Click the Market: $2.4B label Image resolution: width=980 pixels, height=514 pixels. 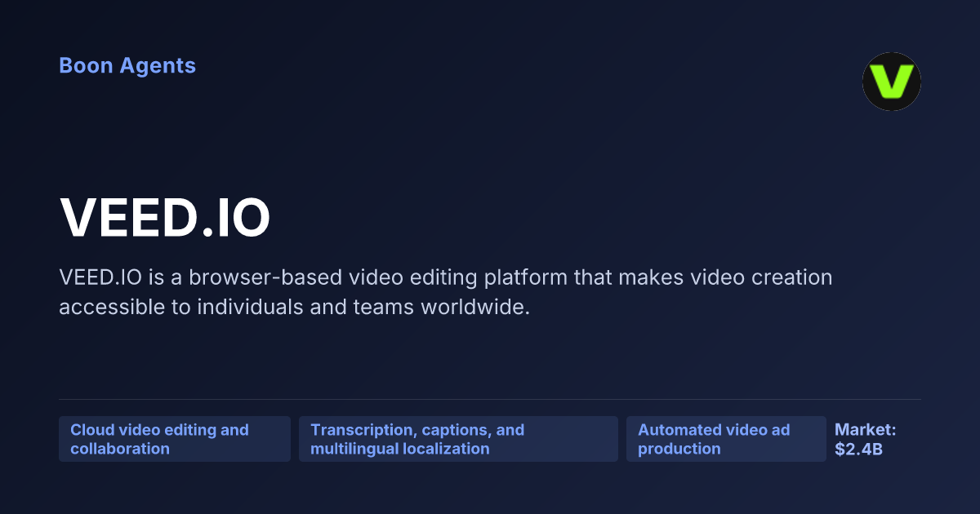[x=866, y=439]
